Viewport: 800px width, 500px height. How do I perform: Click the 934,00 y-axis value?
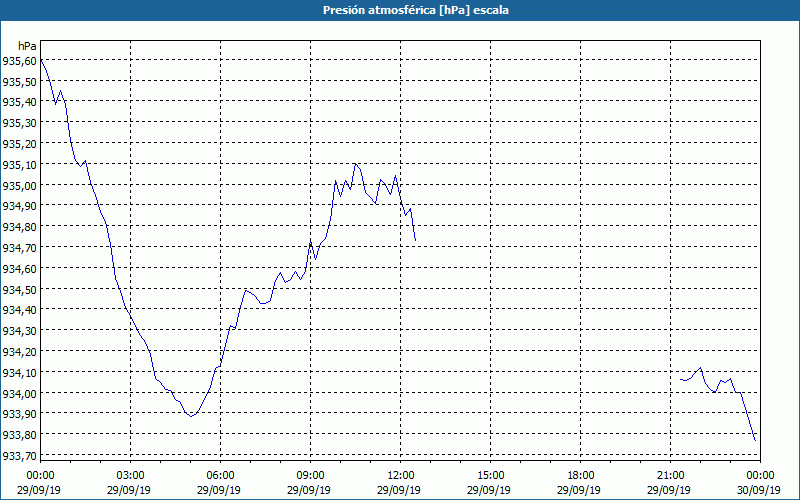pos(19,393)
